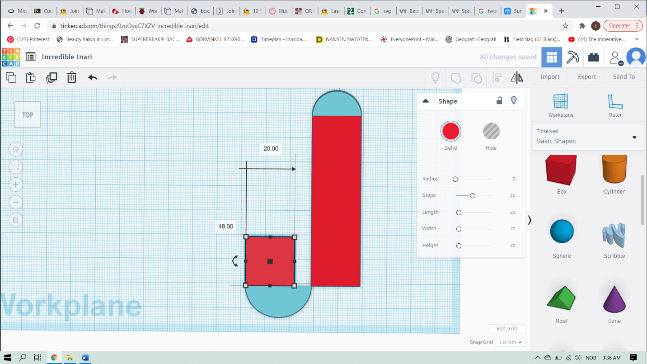Select the Ruler tool
Viewport: 647px width, 364px height.
pos(615,106)
